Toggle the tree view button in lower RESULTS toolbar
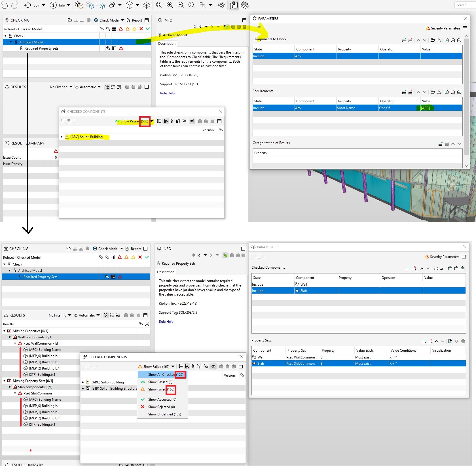The width and height of the screenshot is (476, 469). [106, 315]
